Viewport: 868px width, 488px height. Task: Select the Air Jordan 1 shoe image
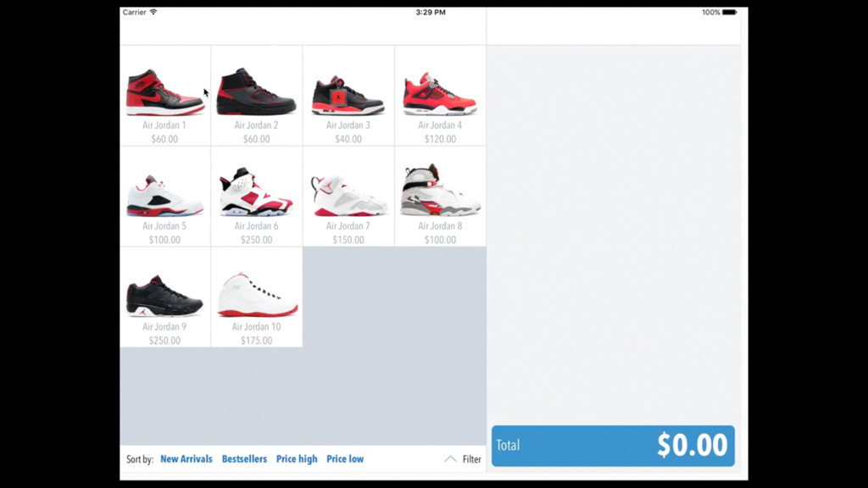pyautogui.click(x=165, y=92)
